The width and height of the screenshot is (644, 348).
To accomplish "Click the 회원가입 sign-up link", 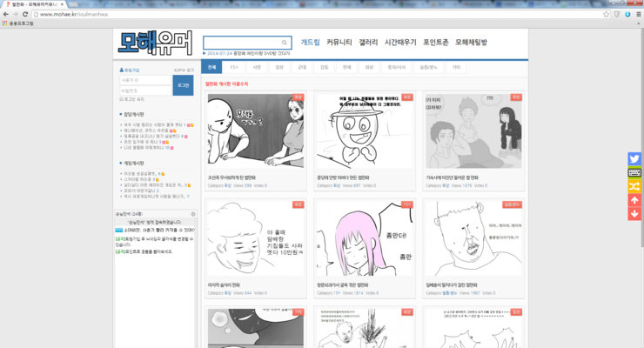I will 131,70.
